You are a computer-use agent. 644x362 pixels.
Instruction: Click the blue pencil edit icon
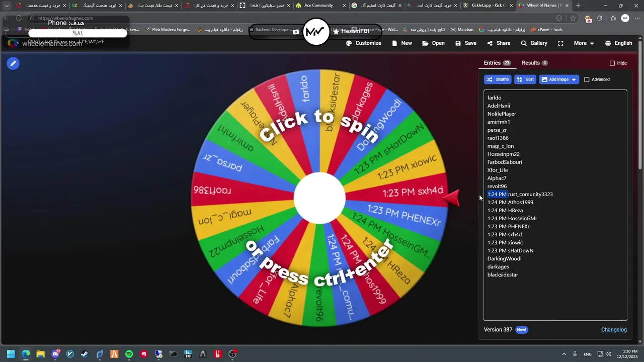(x=13, y=63)
